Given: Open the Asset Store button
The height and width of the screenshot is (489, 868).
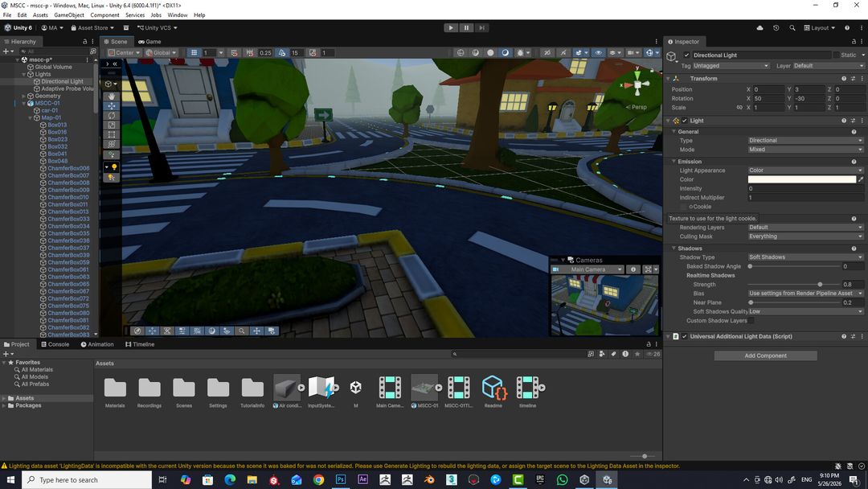Looking at the screenshot, I should point(92,27).
